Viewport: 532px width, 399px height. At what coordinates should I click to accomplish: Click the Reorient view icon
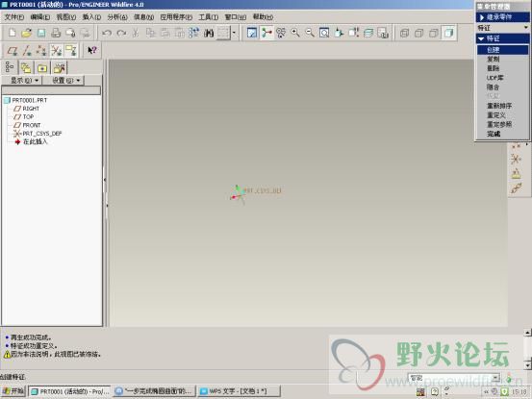tap(339, 33)
